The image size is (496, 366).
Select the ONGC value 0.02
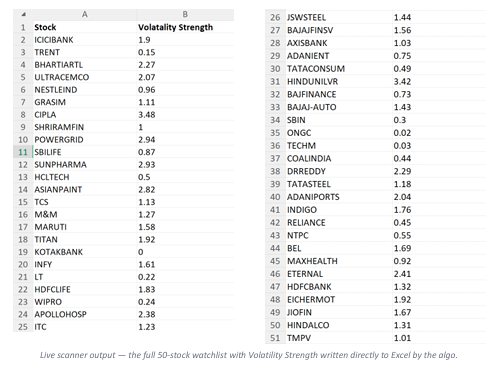pos(439,133)
